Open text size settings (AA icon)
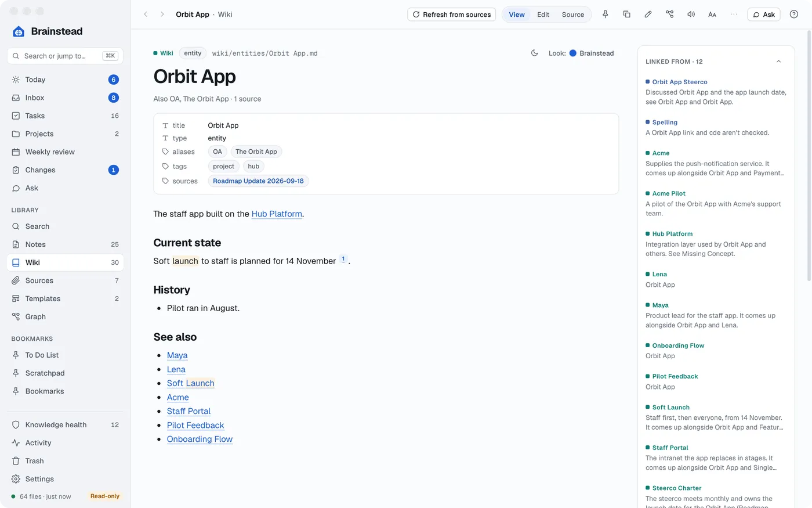The height and width of the screenshot is (508, 812). (x=712, y=15)
